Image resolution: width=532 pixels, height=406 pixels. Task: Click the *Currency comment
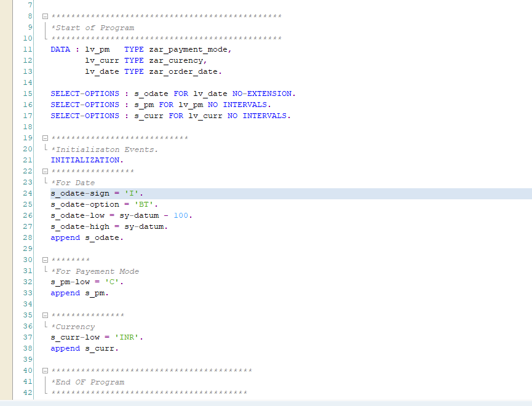pos(73,327)
